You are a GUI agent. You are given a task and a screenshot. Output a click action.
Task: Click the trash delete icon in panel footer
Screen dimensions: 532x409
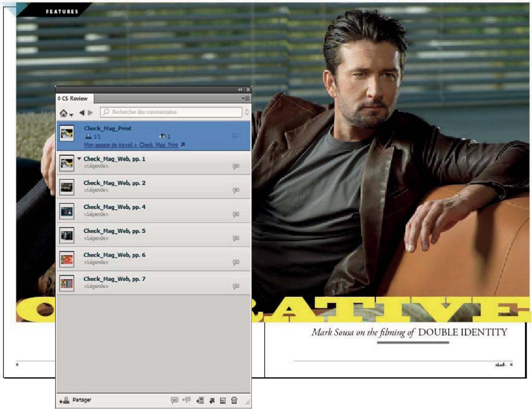point(234,400)
